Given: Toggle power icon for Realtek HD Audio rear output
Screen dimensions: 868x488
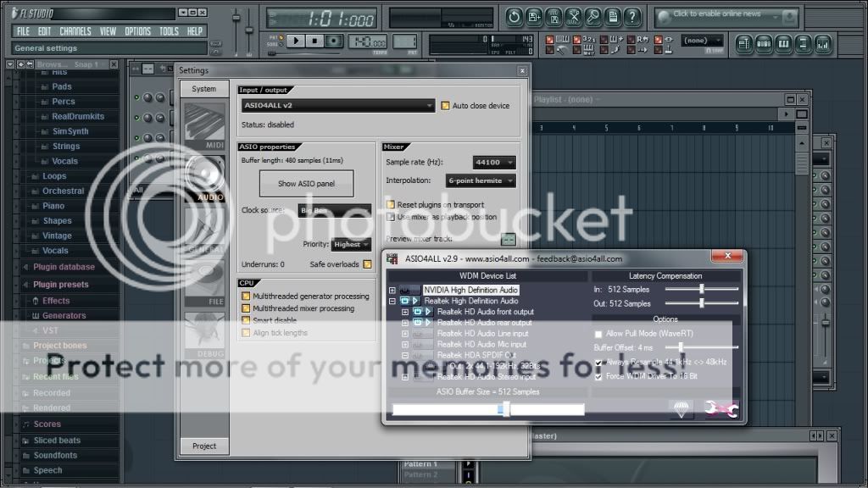Looking at the screenshot, I should click(417, 323).
